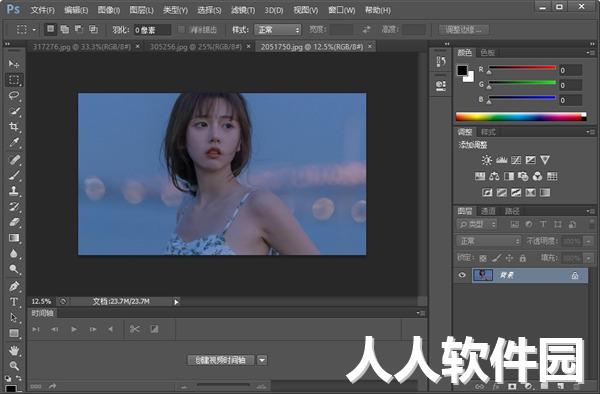600x394 pixels.
Task: Select the Rectangle shape tool
Action: 14,333
